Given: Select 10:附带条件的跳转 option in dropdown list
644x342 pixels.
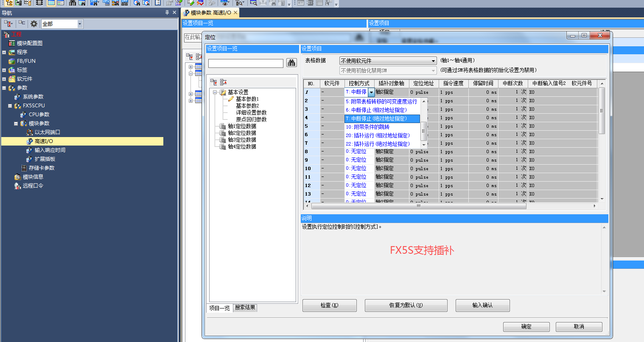Looking at the screenshot, I should pyautogui.click(x=367, y=127).
